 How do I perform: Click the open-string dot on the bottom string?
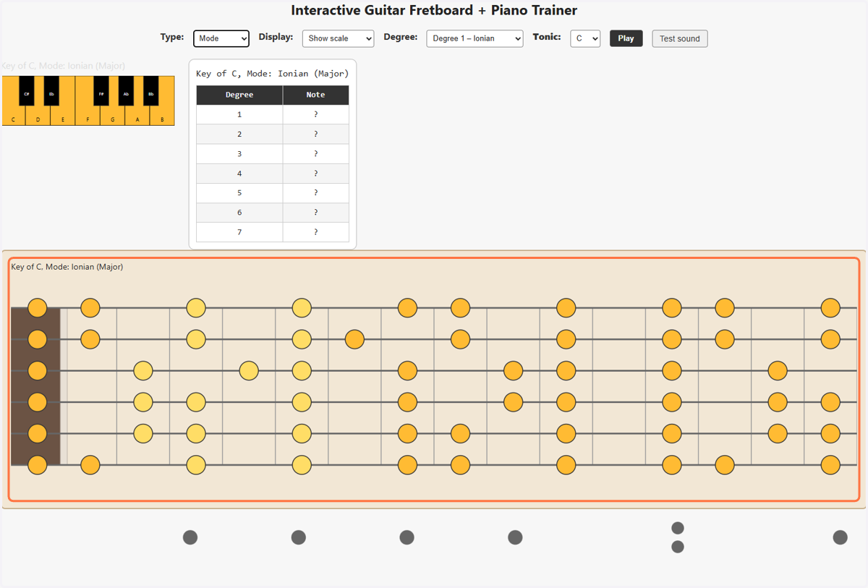click(x=37, y=464)
